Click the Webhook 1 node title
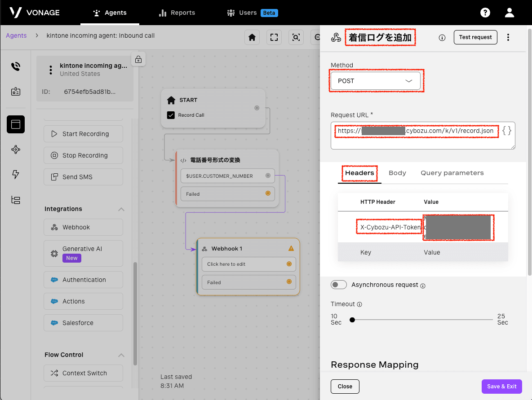532x400 pixels. tap(226, 248)
